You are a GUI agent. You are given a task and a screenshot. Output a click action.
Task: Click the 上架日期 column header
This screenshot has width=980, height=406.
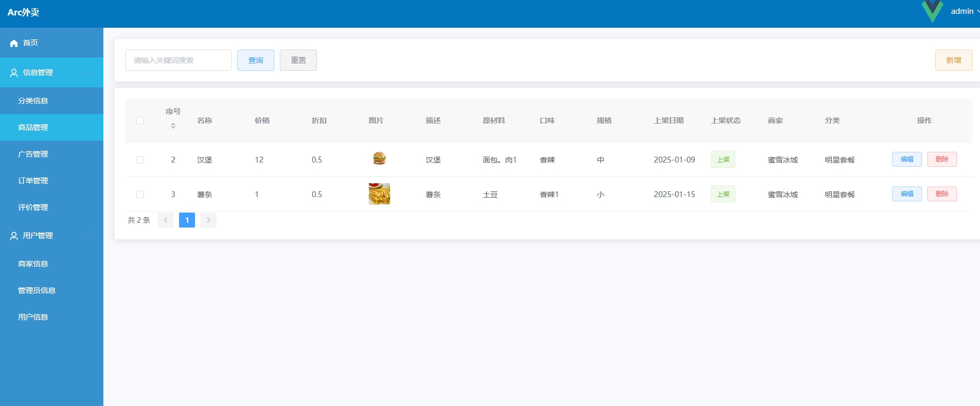669,120
